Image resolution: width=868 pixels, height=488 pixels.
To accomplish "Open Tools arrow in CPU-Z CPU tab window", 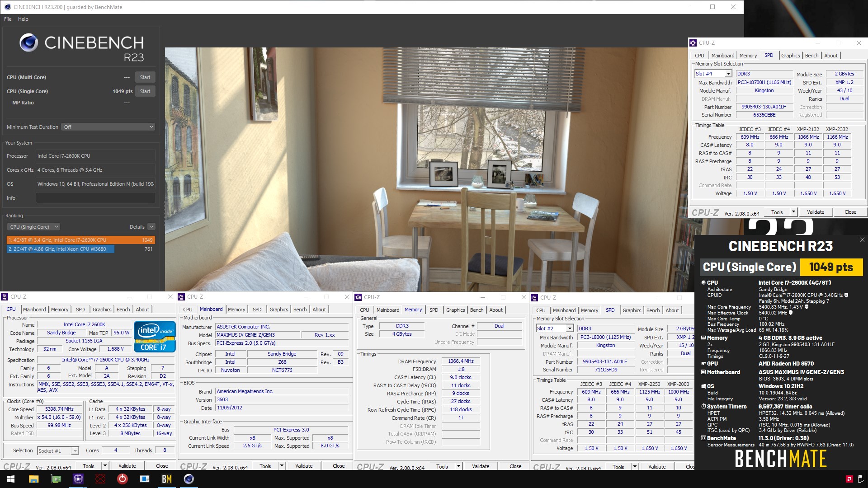I will click(x=105, y=466).
